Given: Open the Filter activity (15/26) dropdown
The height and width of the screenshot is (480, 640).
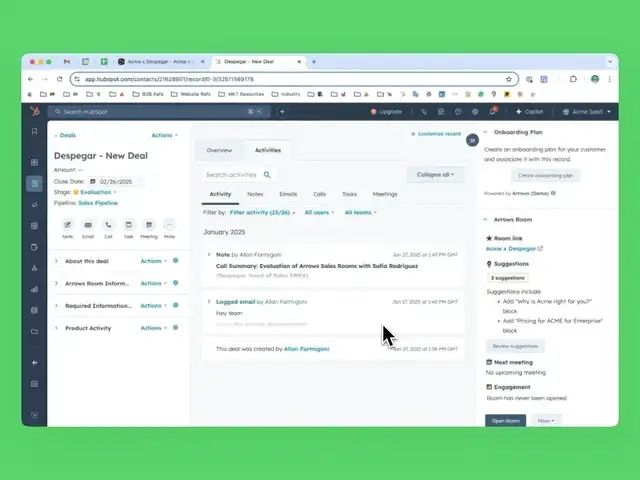Looking at the screenshot, I should (x=262, y=212).
